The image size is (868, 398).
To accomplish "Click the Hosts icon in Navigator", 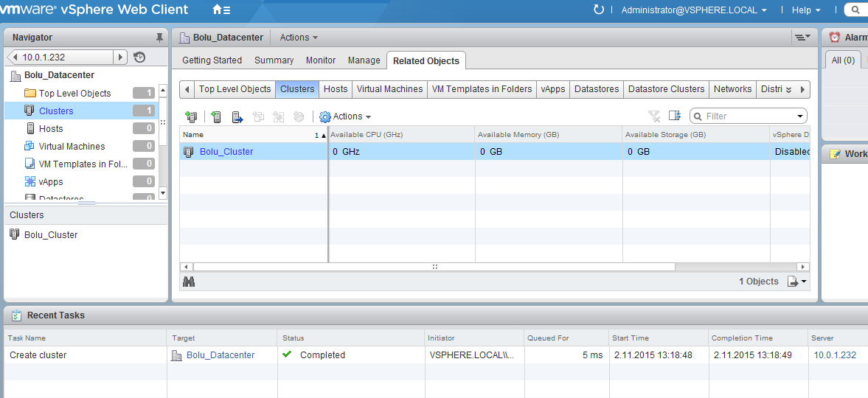I will point(30,128).
